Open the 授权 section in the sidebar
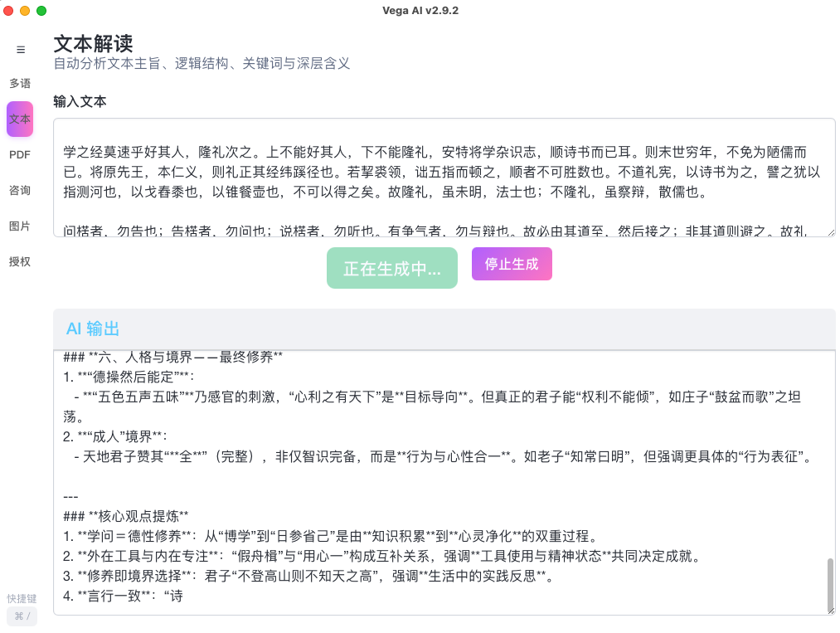The height and width of the screenshot is (633, 840). coord(20,261)
